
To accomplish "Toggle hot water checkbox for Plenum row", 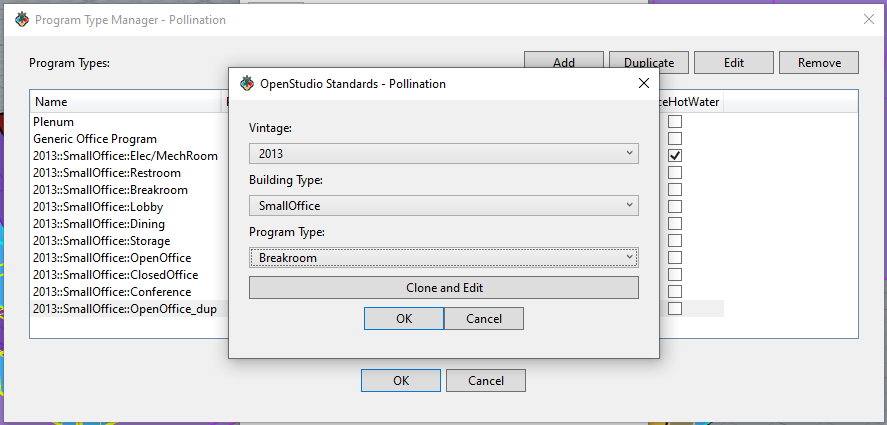I will click(x=675, y=122).
